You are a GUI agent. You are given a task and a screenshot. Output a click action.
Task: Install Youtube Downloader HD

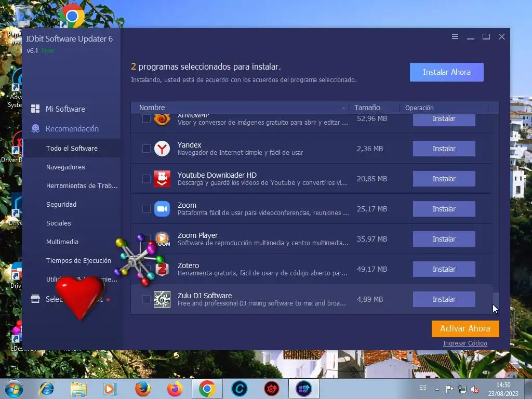pyautogui.click(x=444, y=179)
